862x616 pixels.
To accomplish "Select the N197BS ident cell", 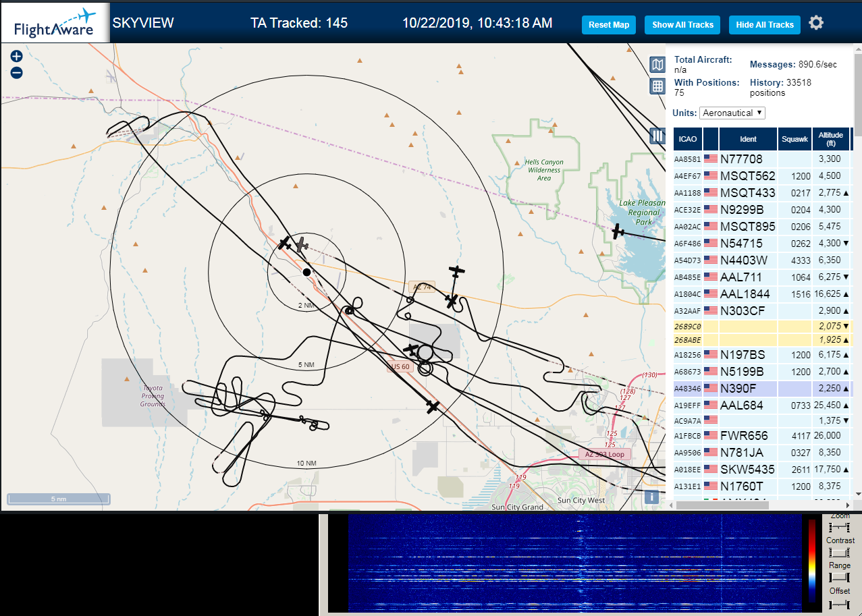I will click(748, 355).
